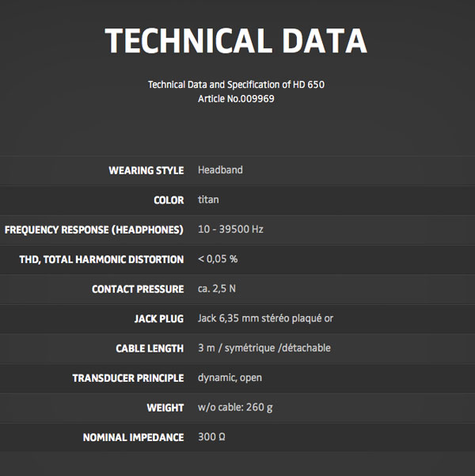Click the TRANSDUCER PRINCIPLE label
The width and height of the screenshot is (475, 476).
pos(128,379)
